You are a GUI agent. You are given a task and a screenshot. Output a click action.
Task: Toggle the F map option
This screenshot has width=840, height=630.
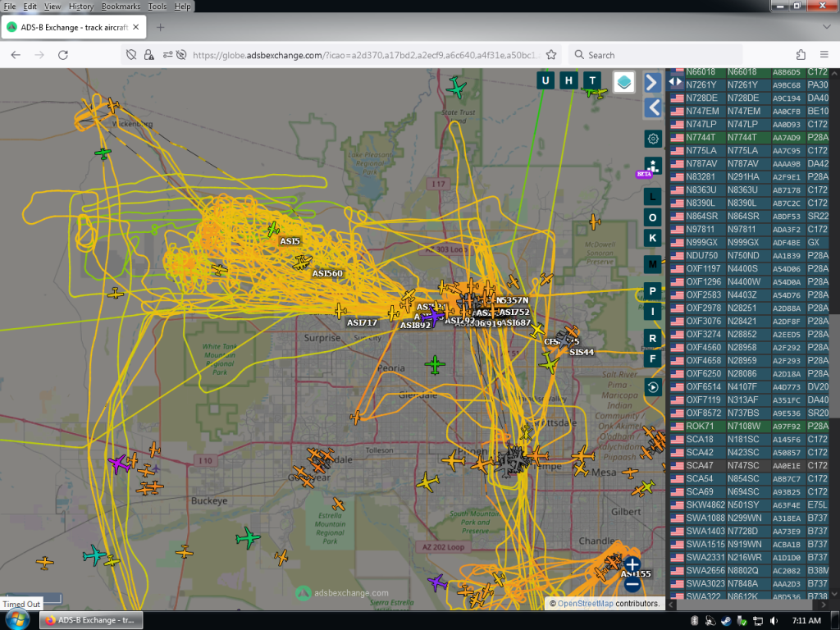pos(652,359)
